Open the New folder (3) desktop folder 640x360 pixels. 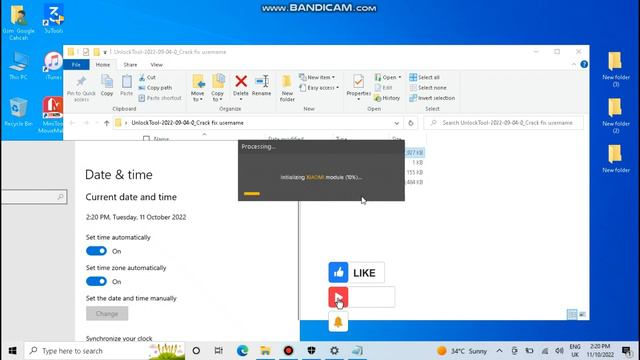[616, 69]
